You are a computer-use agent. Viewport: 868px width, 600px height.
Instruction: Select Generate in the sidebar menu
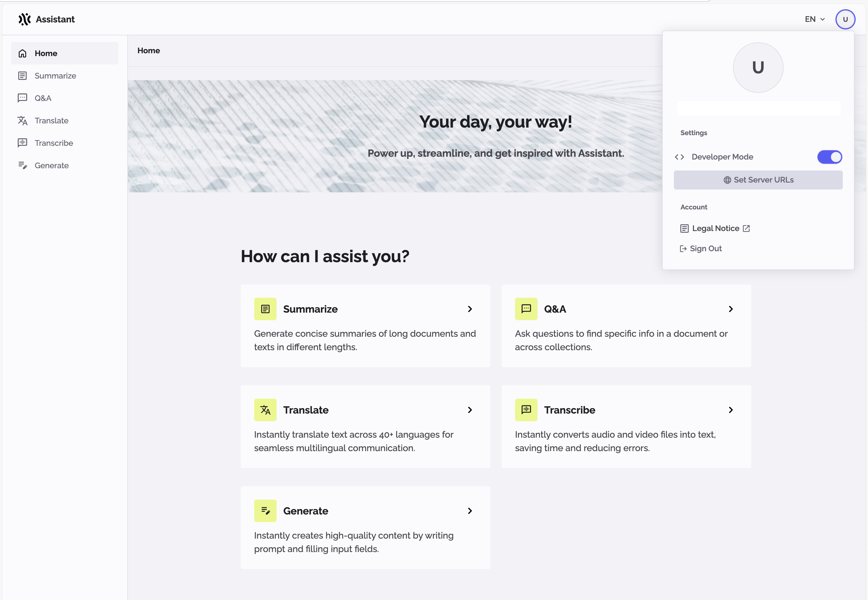click(x=52, y=165)
